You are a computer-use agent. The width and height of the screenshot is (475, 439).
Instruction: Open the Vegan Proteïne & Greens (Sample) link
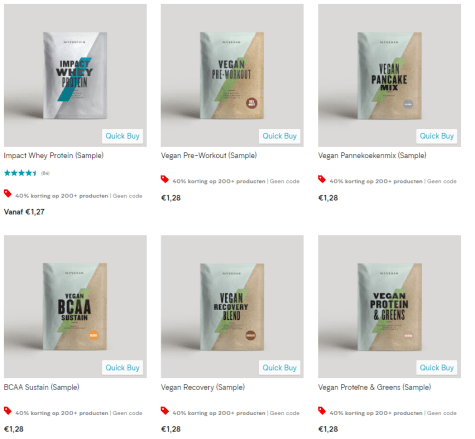(375, 387)
